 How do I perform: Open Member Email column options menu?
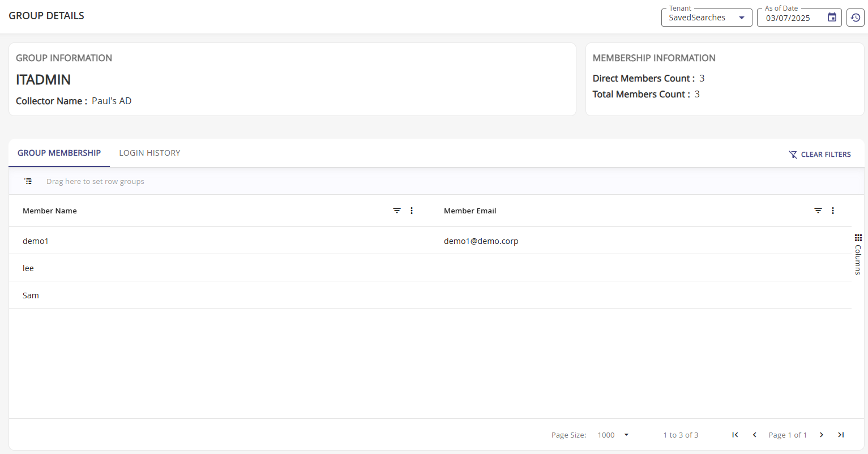(x=833, y=211)
